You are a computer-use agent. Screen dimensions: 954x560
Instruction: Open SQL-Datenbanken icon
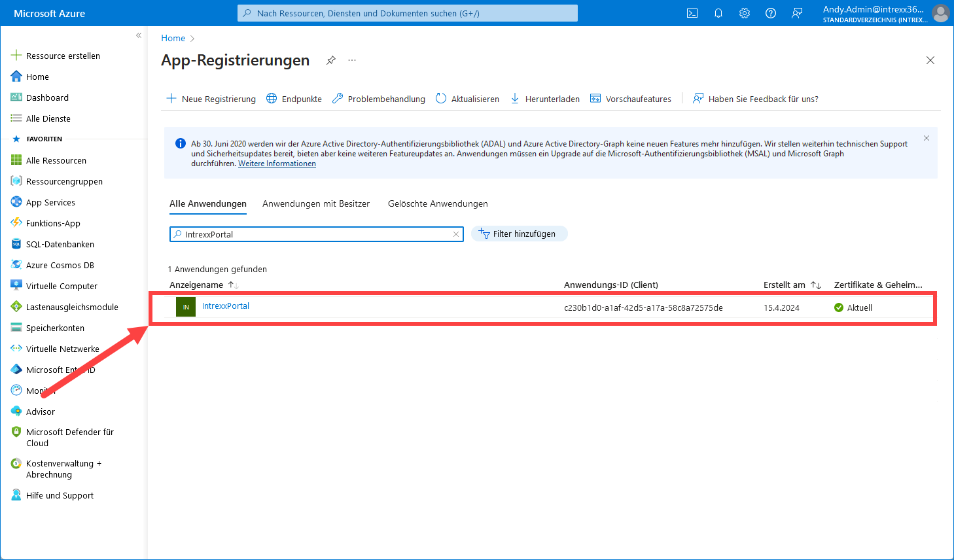pos(16,244)
